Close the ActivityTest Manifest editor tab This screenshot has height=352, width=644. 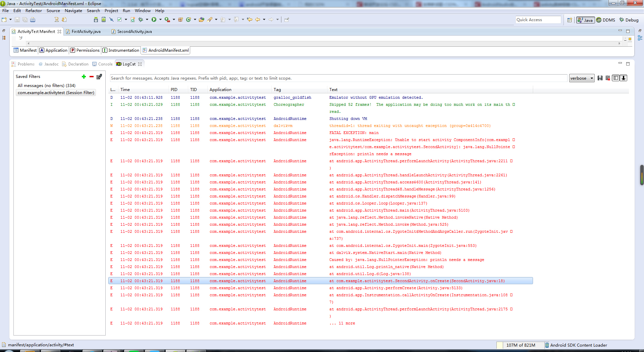59,32
